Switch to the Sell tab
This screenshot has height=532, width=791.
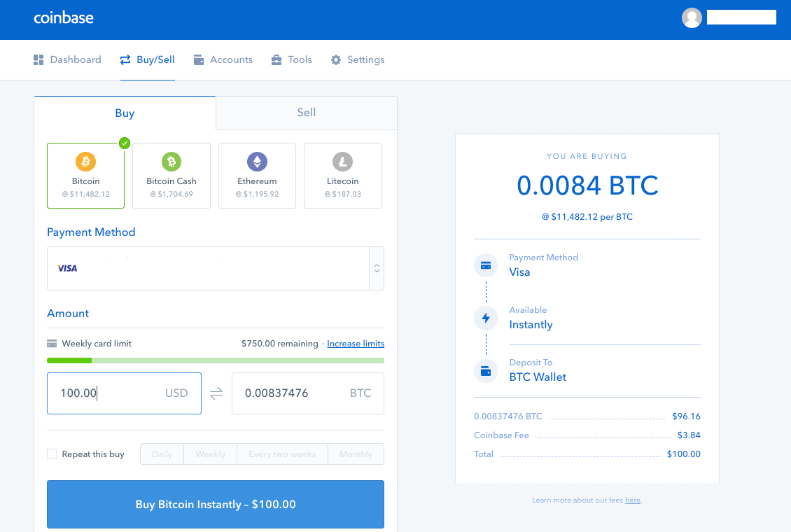[306, 113]
